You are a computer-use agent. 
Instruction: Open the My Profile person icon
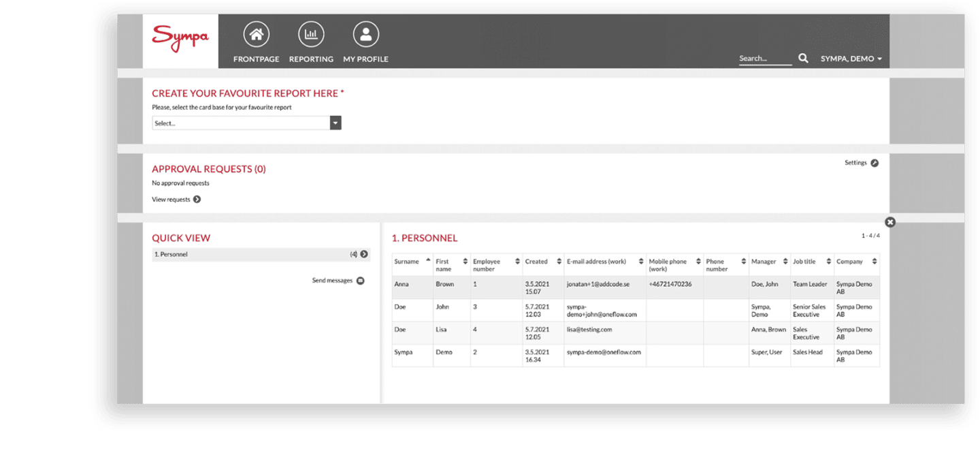coord(366,34)
